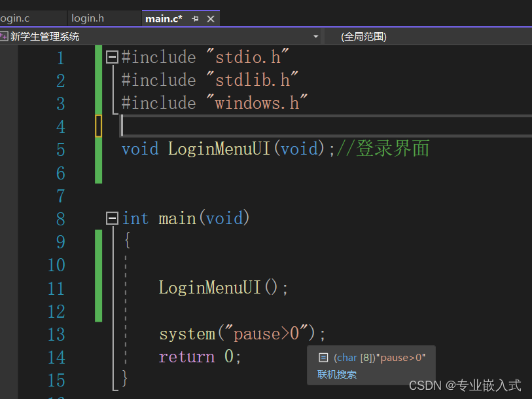Click line number 15
This screenshot has width=532, height=399.
[x=56, y=380]
